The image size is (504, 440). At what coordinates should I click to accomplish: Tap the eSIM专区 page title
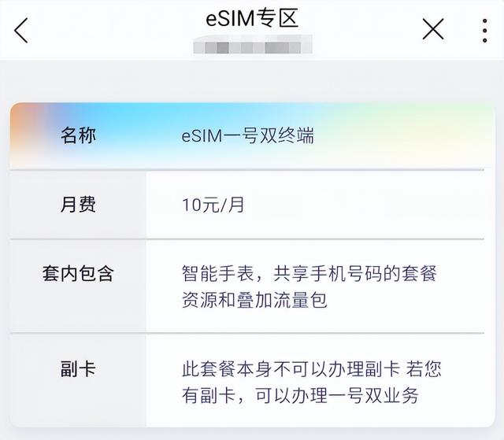point(252,17)
